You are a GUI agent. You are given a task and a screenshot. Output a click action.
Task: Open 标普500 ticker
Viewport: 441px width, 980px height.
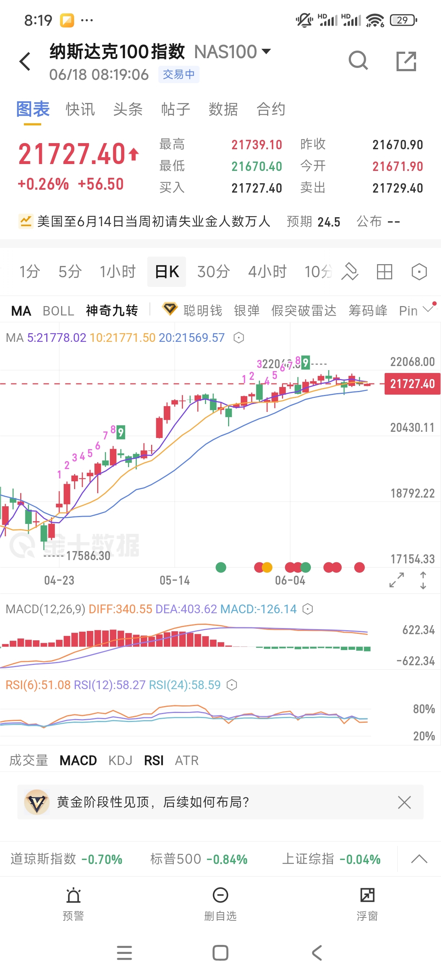pyautogui.click(x=198, y=859)
